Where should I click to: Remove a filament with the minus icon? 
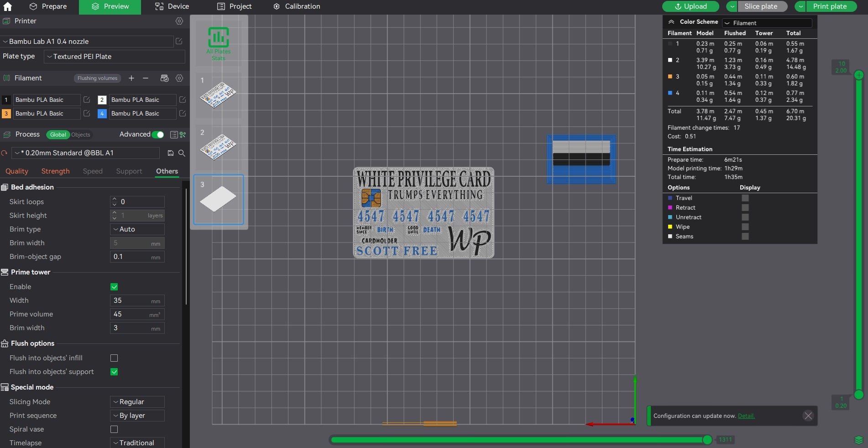click(146, 78)
